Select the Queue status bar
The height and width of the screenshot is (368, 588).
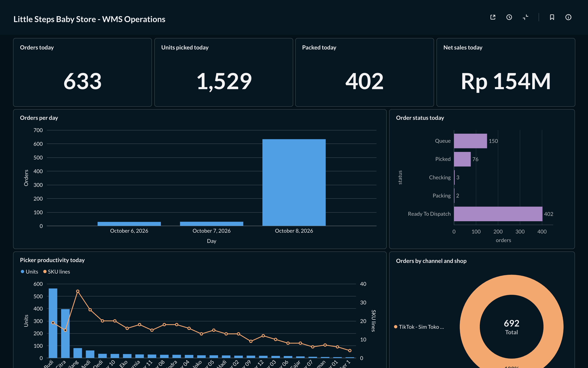[470, 141]
